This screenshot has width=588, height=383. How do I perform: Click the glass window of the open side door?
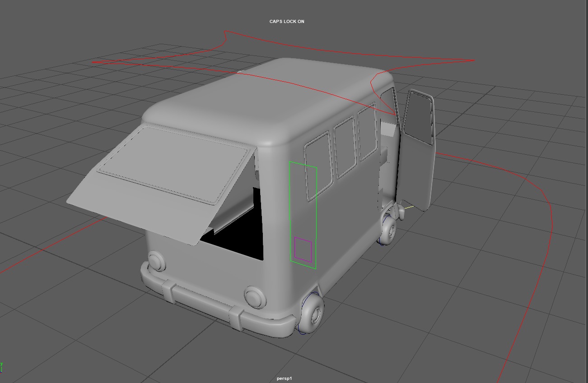(419, 118)
